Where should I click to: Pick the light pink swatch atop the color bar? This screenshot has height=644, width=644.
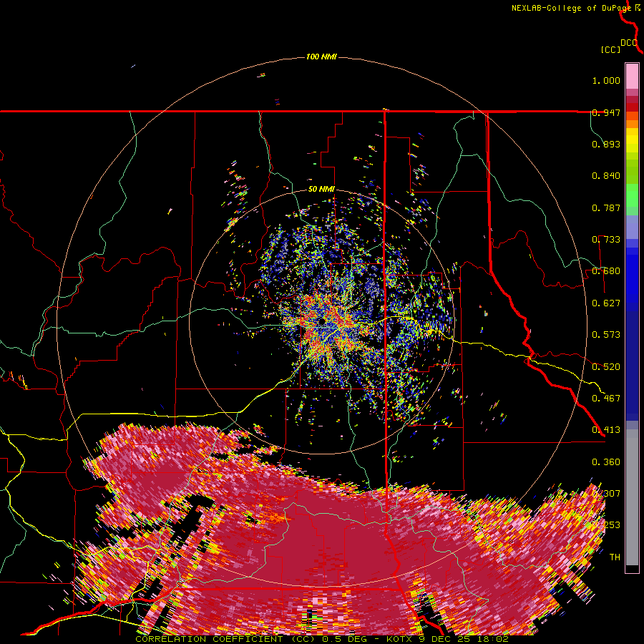632,76
